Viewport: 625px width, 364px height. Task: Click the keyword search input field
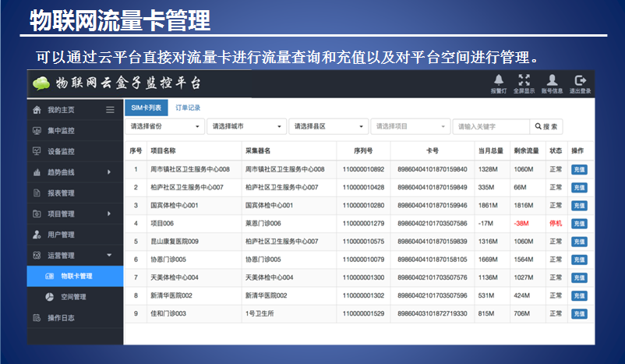490,126
